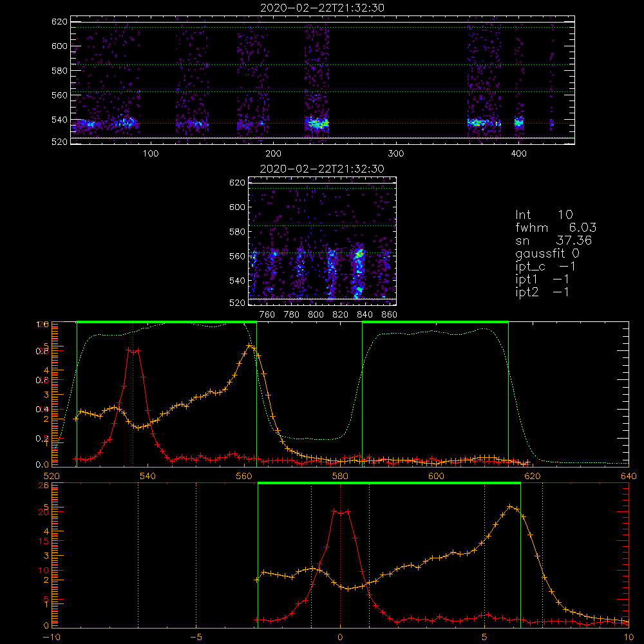This screenshot has height=644, width=644.
Task: Click the '760' x-axis label of middle spectrogram
Action: click(x=267, y=315)
